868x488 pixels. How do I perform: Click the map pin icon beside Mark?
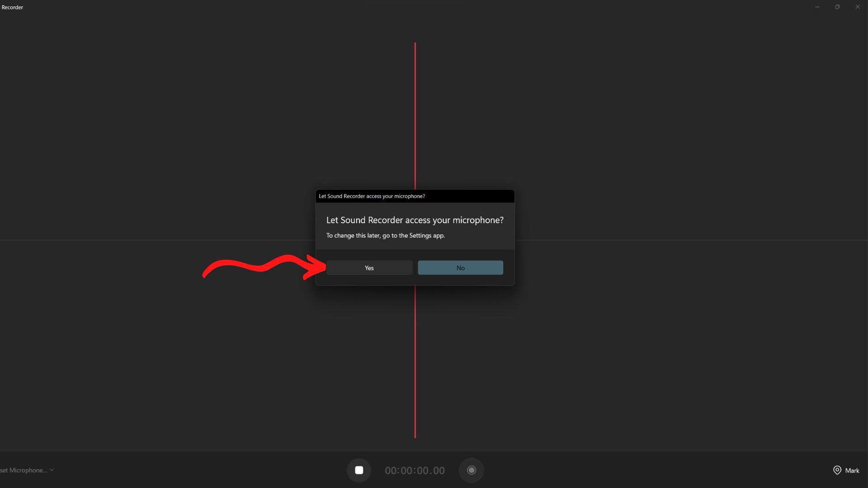(x=837, y=470)
